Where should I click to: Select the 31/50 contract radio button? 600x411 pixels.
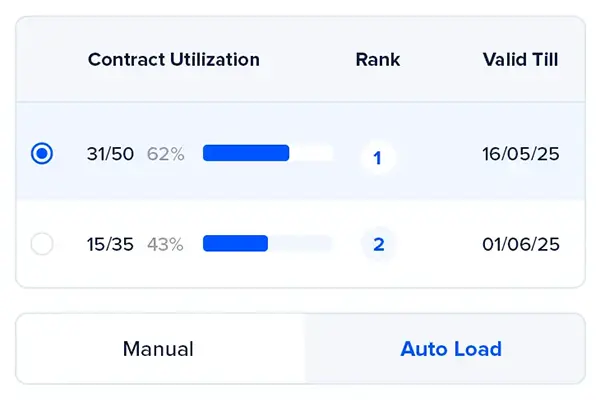[42, 154]
